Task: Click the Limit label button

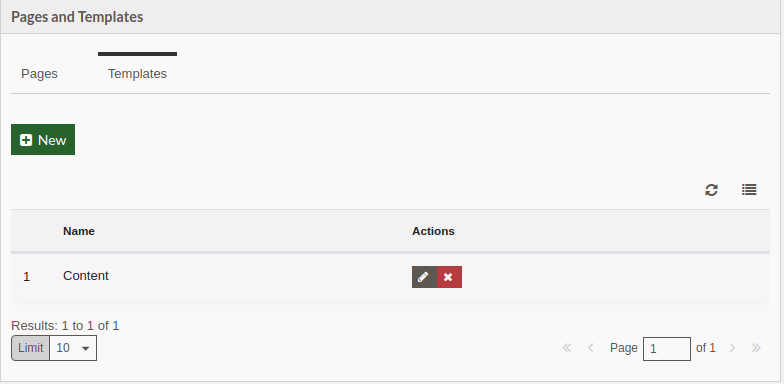Action: 30,348
